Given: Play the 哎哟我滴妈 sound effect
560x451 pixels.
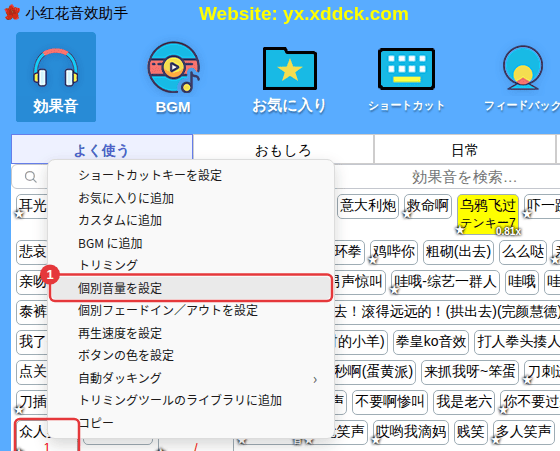Looking at the screenshot, I should [411, 432].
